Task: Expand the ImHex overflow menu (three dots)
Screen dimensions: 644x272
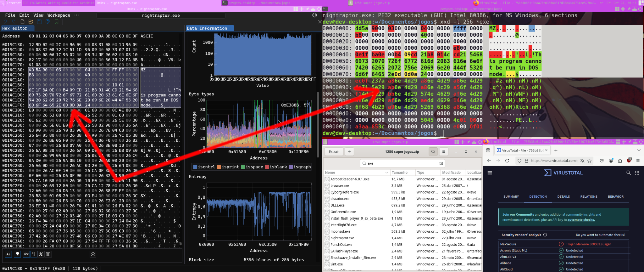Action: [76, 15]
